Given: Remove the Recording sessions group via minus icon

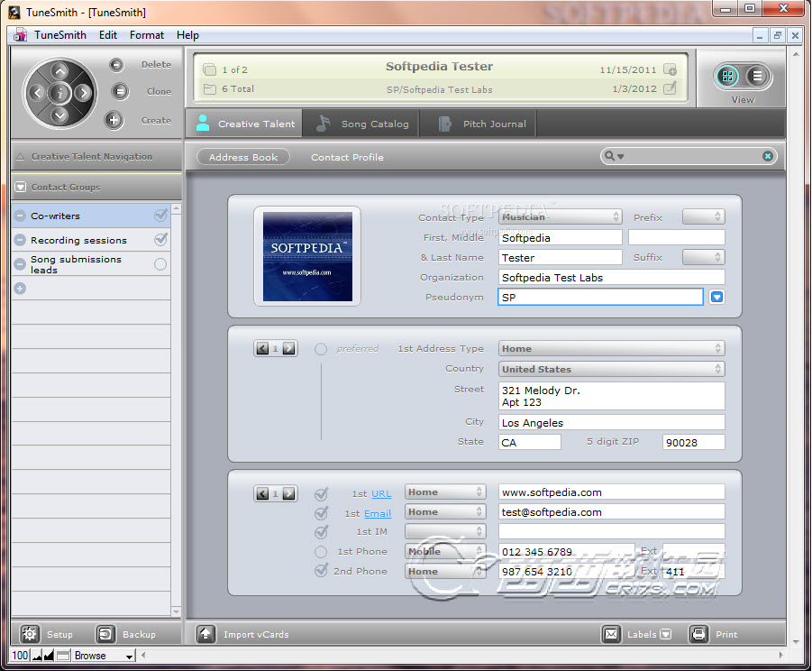Looking at the screenshot, I should pos(20,240).
